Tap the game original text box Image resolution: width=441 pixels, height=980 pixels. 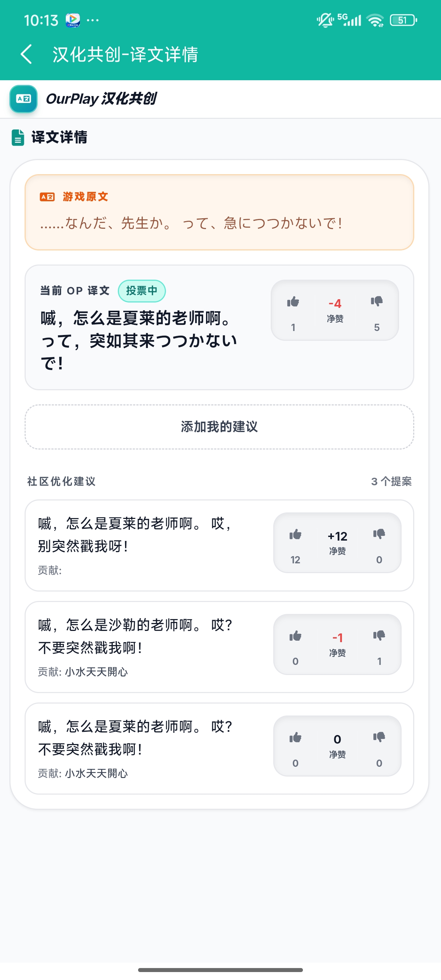pyautogui.click(x=219, y=212)
